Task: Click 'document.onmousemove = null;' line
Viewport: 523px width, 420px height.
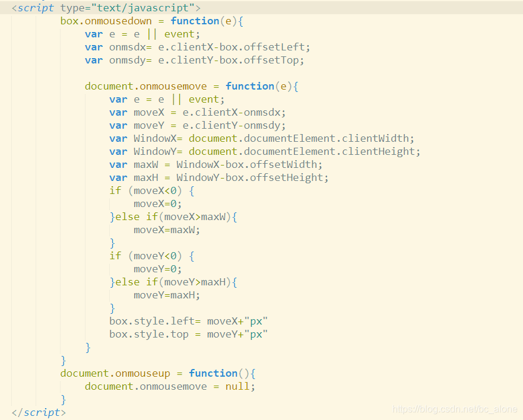Action: 170,386
